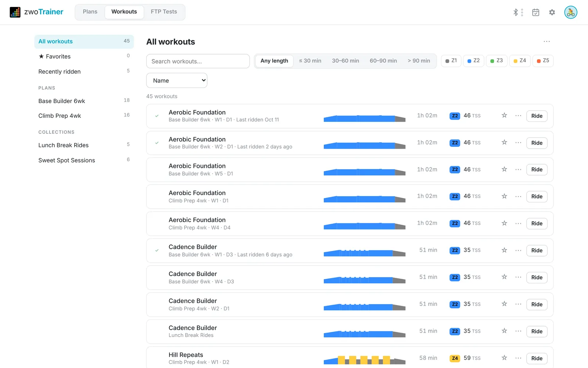Open the Base Builder 6wk plan
The image size is (588, 368).
coord(84,101)
